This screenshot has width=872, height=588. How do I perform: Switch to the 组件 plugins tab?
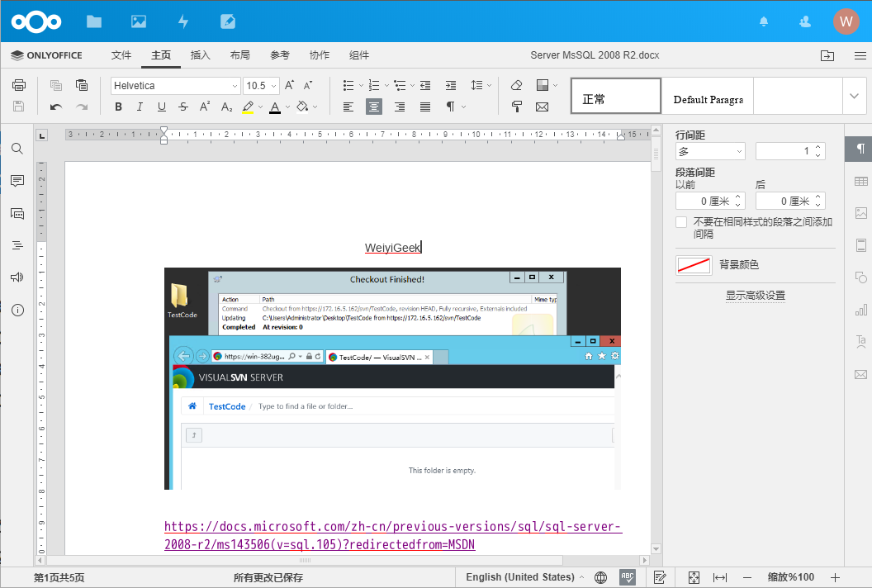358,55
